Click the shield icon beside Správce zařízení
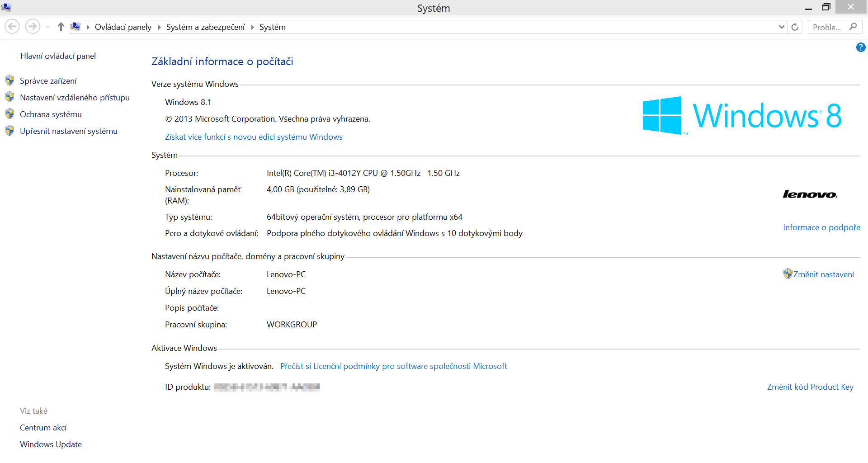 click(x=9, y=80)
